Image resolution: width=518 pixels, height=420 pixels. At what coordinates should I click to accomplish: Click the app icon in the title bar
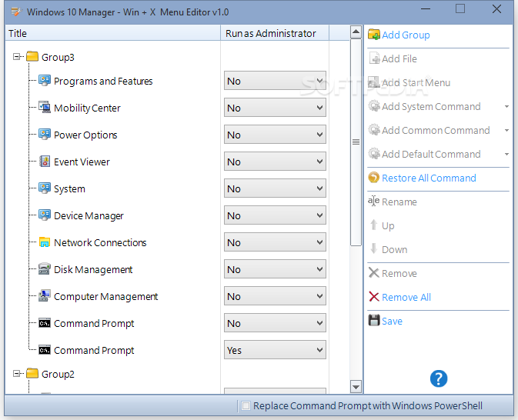point(16,12)
